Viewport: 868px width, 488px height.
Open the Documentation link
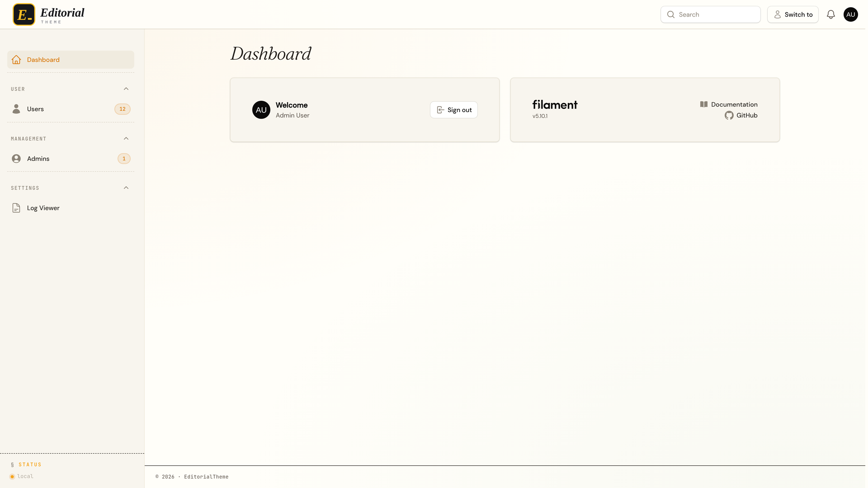734,104
